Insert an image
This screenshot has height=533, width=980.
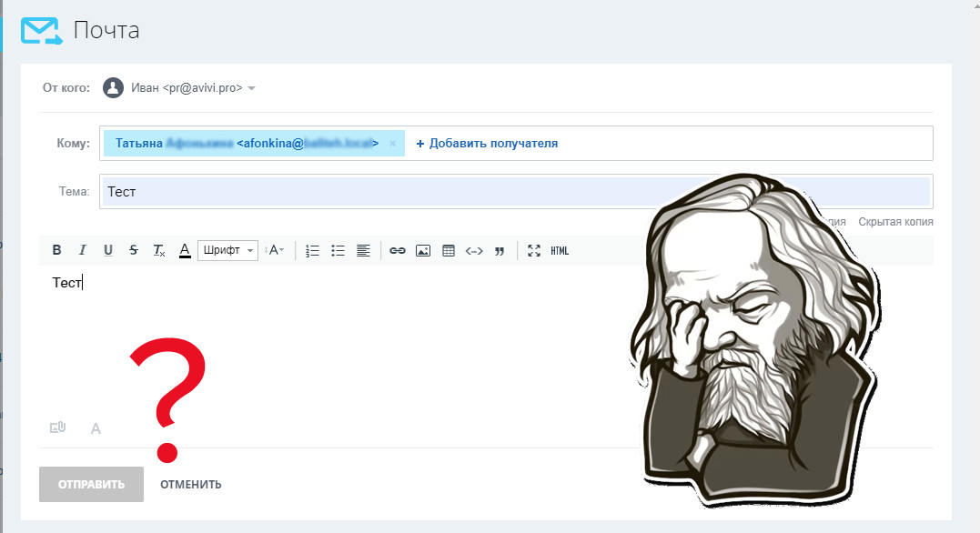(x=423, y=250)
